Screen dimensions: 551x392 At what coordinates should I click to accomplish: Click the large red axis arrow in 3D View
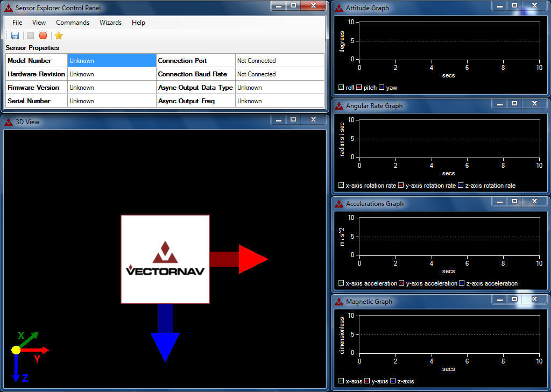pos(239,259)
